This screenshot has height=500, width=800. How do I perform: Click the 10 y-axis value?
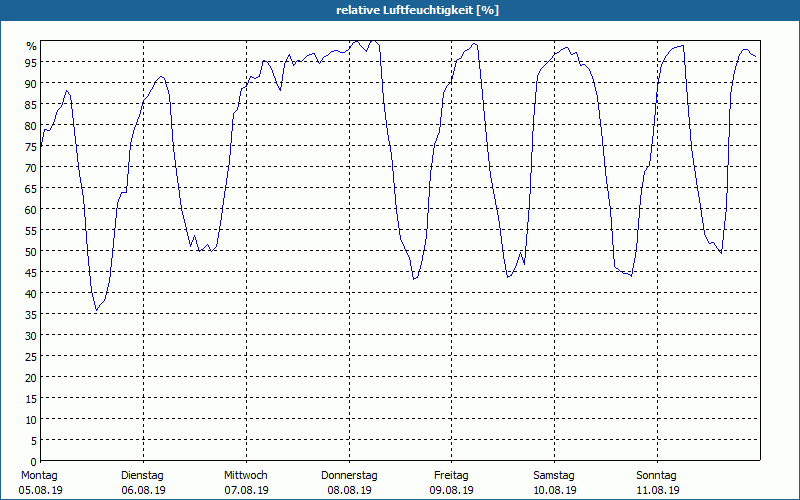31,420
